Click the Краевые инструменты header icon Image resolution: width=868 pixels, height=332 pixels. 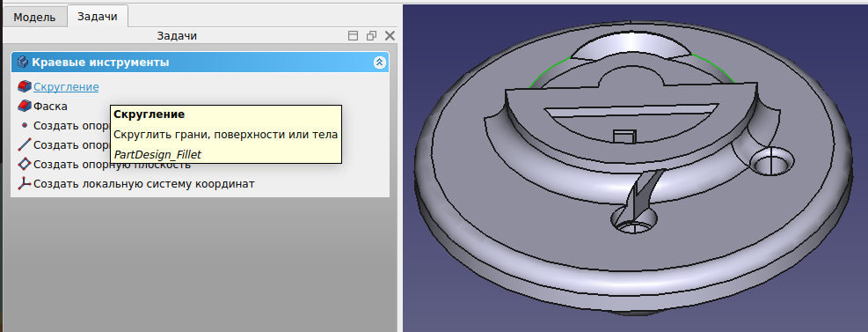[x=23, y=62]
